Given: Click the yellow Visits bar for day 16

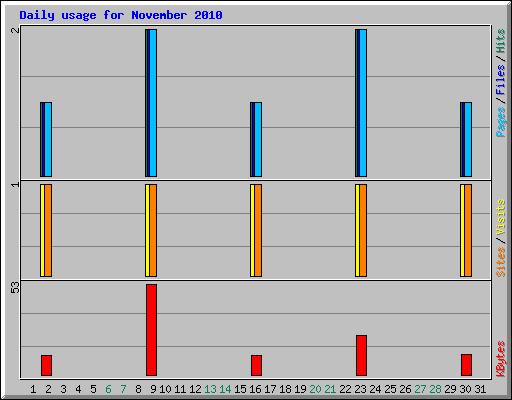Looking at the screenshot, I should [252, 230].
